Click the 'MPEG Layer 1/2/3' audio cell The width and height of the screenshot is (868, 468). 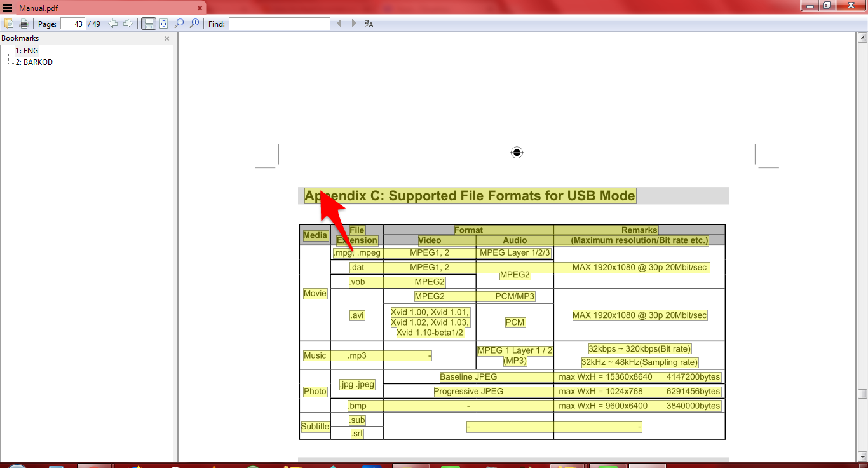tap(515, 252)
